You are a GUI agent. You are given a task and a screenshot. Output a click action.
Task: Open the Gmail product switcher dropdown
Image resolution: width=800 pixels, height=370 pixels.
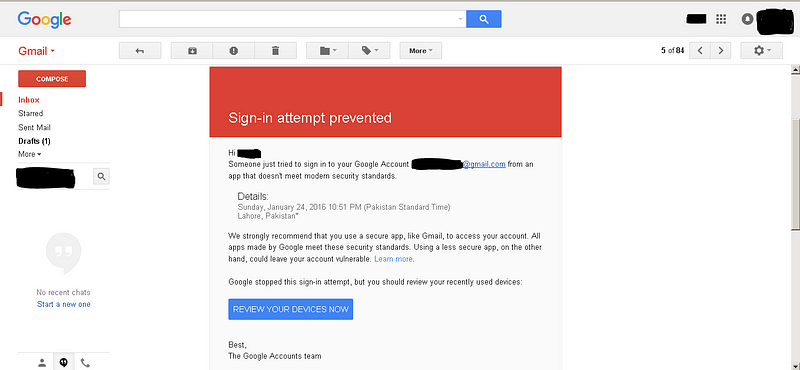(36, 51)
